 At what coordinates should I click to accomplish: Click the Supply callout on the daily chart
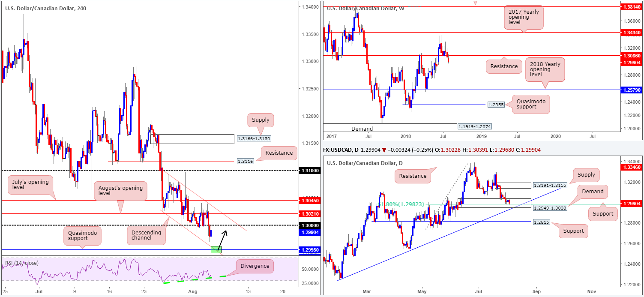tap(586, 174)
